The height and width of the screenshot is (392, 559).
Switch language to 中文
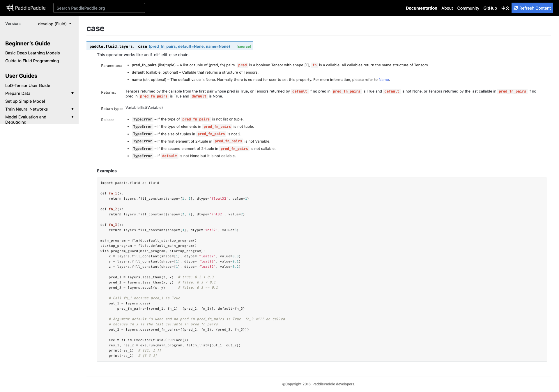[505, 8]
